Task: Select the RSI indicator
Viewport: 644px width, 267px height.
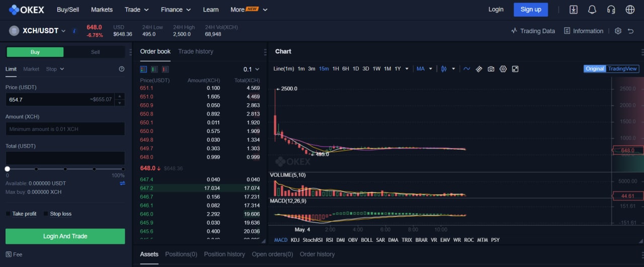Action: pyautogui.click(x=330, y=240)
